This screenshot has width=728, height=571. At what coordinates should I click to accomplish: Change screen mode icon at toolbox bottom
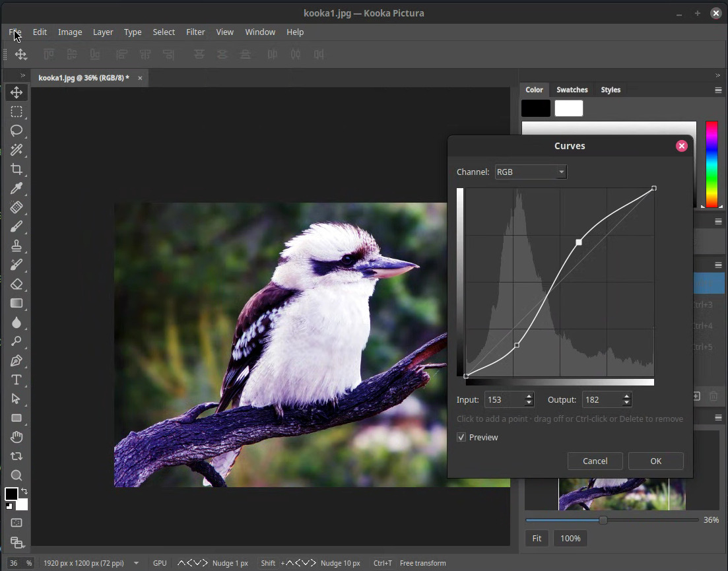coord(17,542)
